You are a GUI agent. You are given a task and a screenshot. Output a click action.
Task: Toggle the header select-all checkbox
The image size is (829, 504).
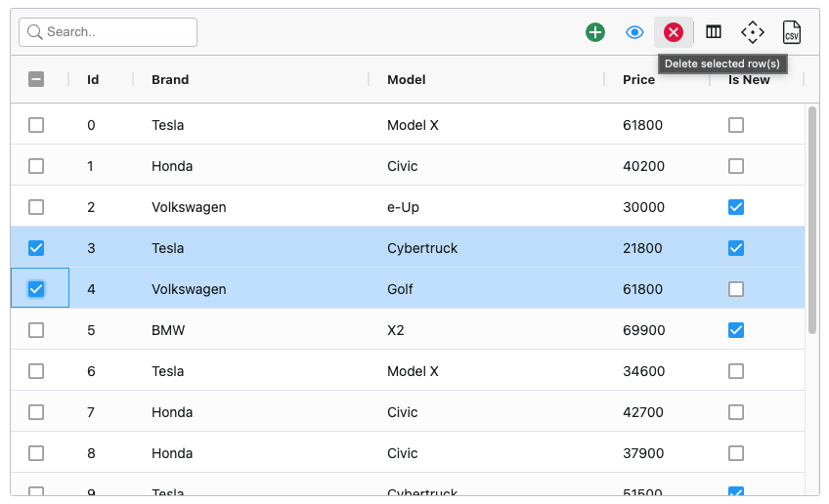[36, 79]
